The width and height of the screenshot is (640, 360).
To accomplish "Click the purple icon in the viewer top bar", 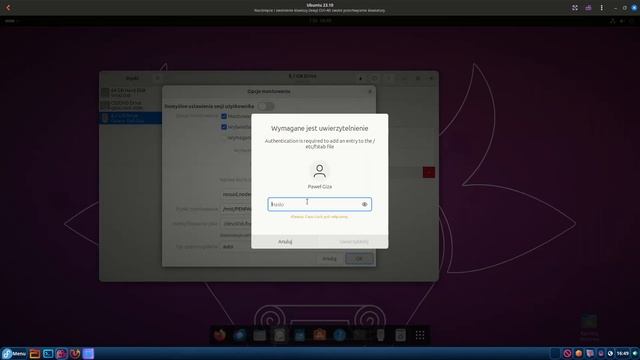I will pyautogui.click(x=588, y=7).
